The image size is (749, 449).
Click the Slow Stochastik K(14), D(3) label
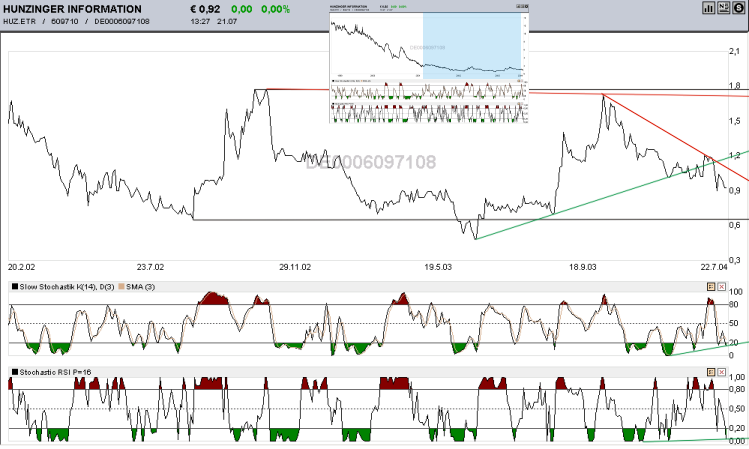(x=67, y=287)
